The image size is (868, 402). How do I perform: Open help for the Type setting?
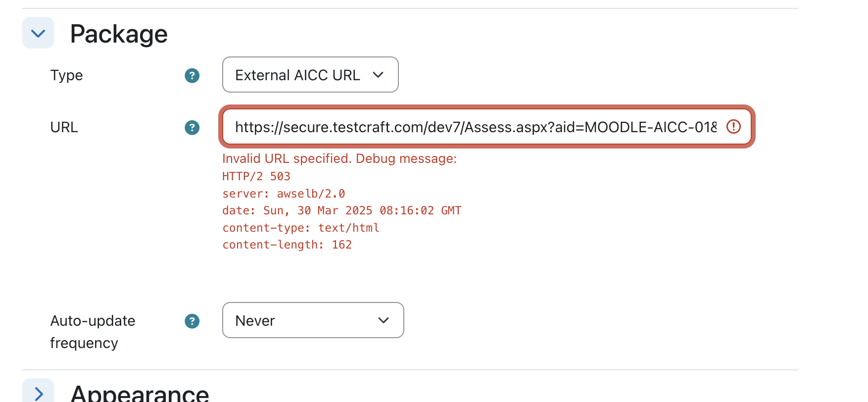click(192, 76)
